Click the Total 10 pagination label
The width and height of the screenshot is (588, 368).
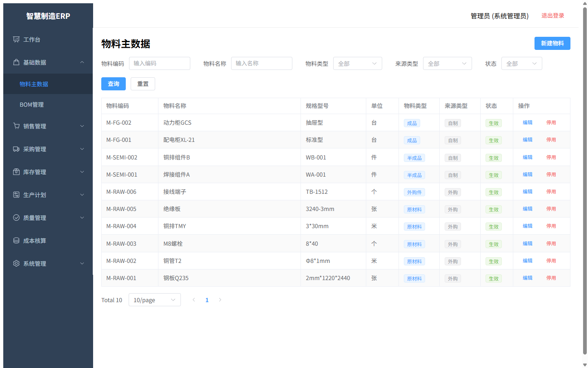(x=112, y=300)
